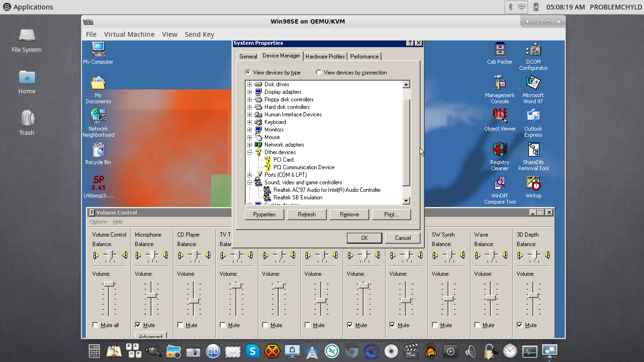Switch to the Hardware Profiles tab
The height and width of the screenshot is (362, 644).
click(325, 57)
